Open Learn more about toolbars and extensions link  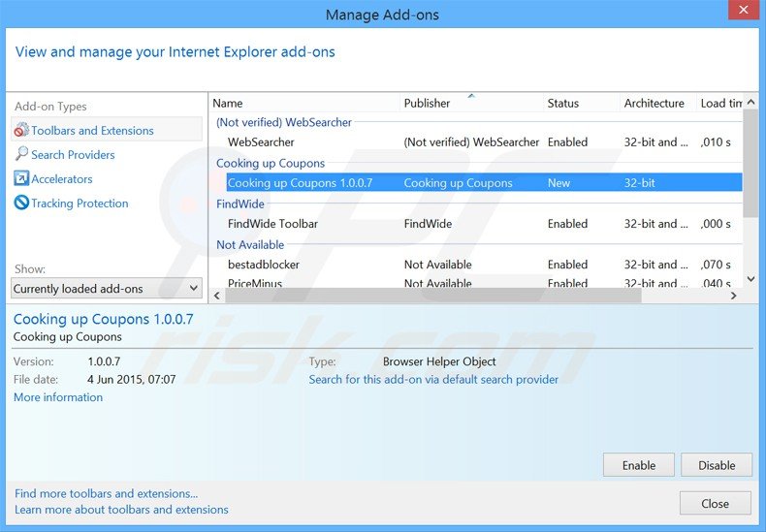pos(121,510)
